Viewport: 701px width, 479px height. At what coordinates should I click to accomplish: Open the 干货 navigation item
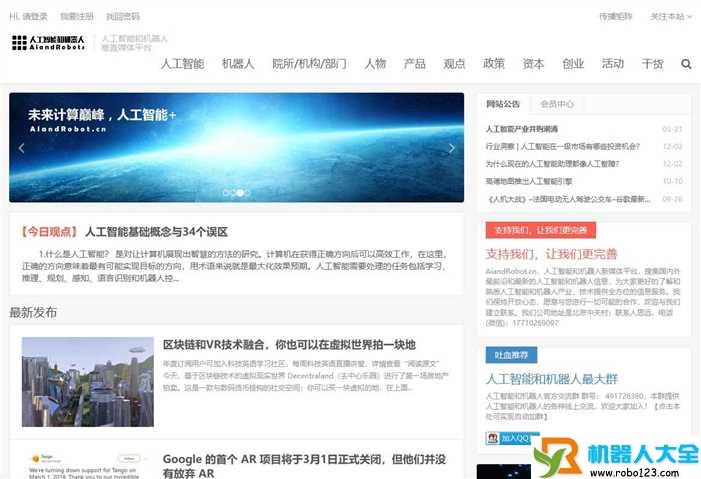point(652,64)
